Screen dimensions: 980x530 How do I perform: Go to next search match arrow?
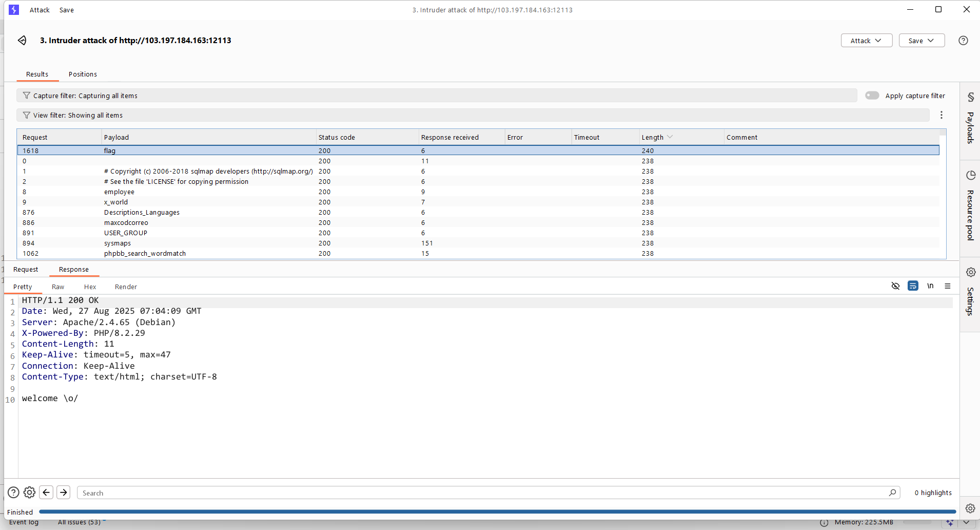[x=64, y=493]
